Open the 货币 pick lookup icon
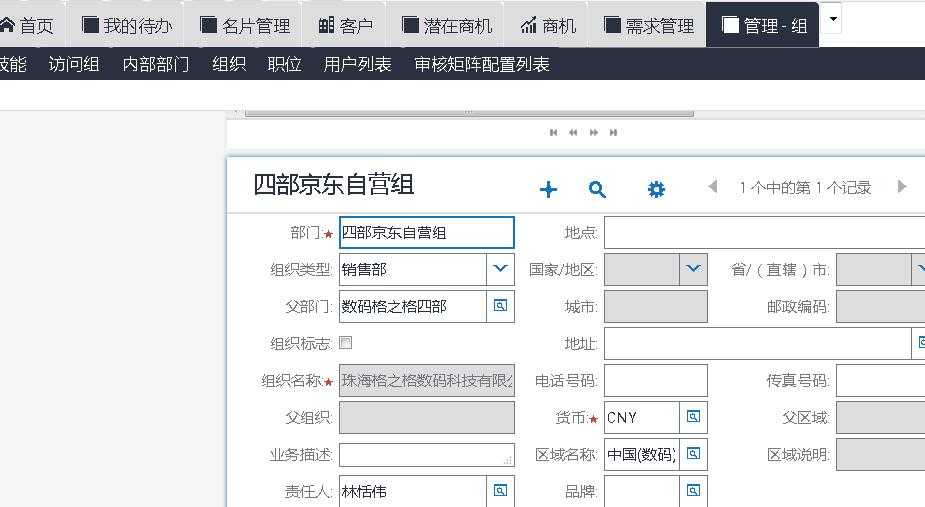The width and height of the screenshot is (925, 507). click(693, 417)
